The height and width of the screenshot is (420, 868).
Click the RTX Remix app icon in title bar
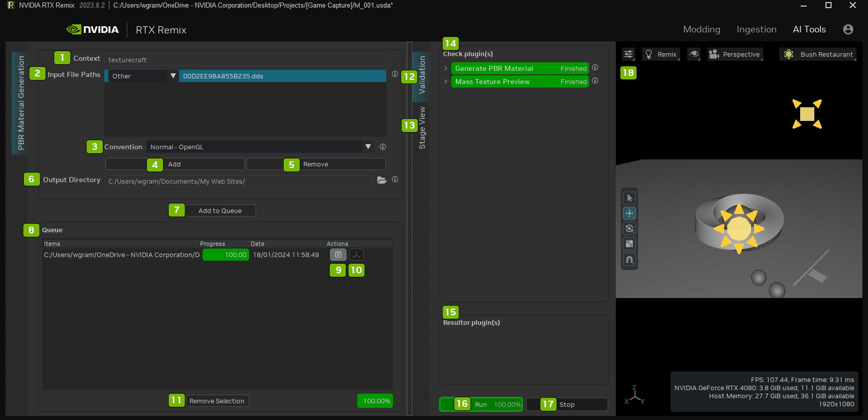click(x=11, y=5)
